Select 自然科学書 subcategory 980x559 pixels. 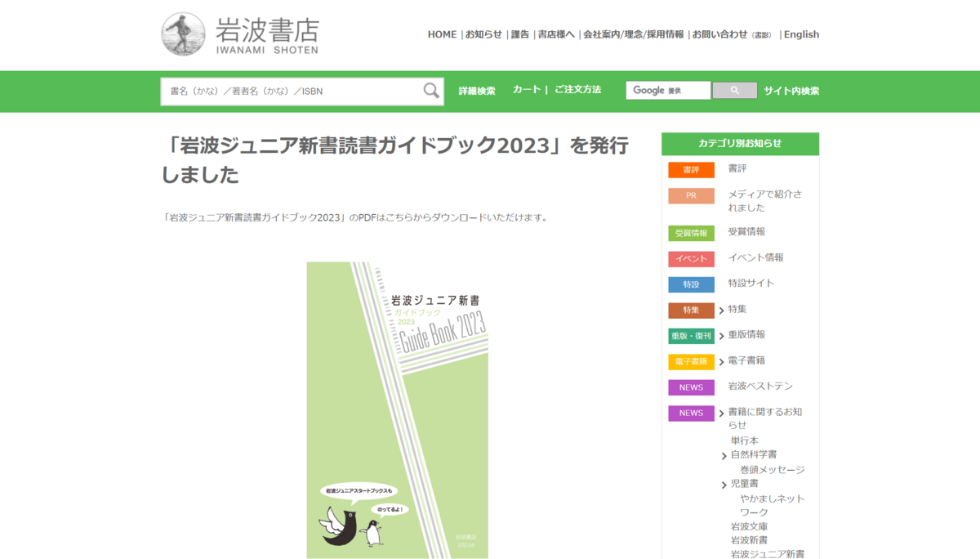coord(754,454)
